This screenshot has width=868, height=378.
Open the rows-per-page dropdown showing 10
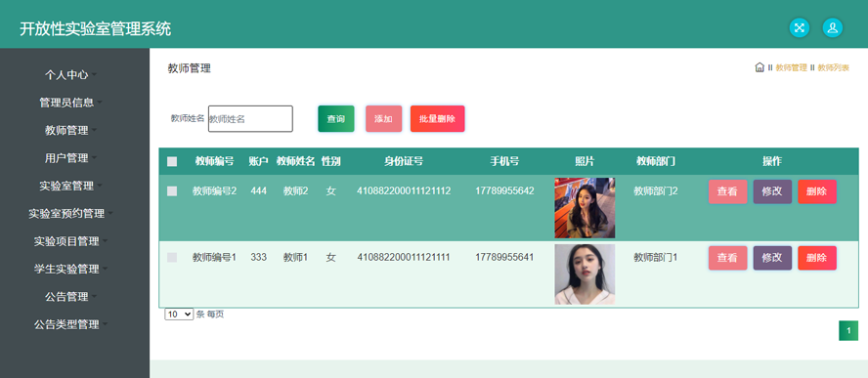click(179, 315)
